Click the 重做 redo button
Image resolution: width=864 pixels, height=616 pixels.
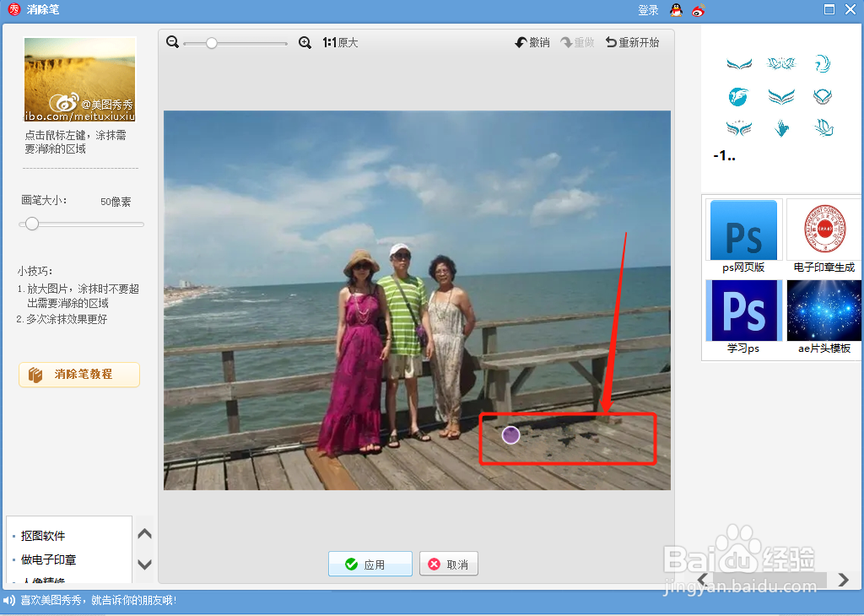(x=577, y=42)
